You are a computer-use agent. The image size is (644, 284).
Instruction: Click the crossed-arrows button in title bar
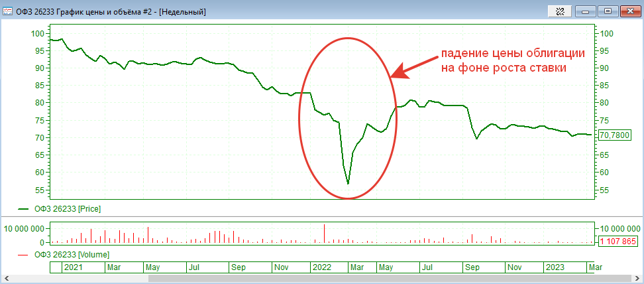560,11
